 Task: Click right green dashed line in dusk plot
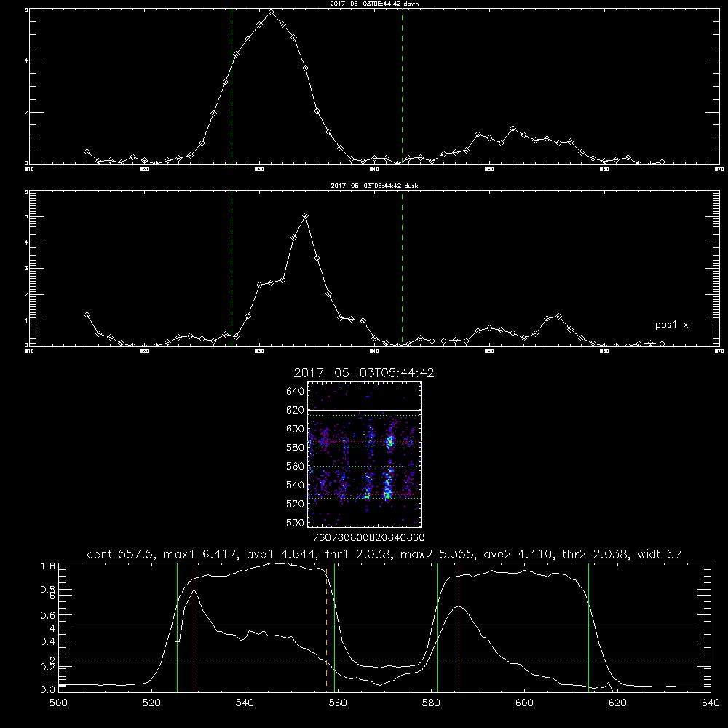click(x=402, y=269)
